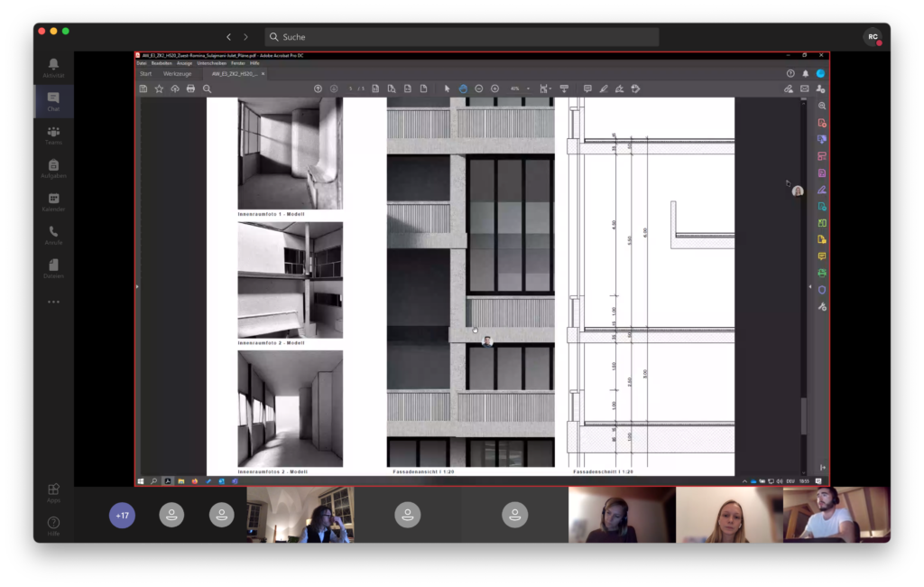Expand the left navigation pane arrow
Screen dimensions: 924x587
coord(137,286)
